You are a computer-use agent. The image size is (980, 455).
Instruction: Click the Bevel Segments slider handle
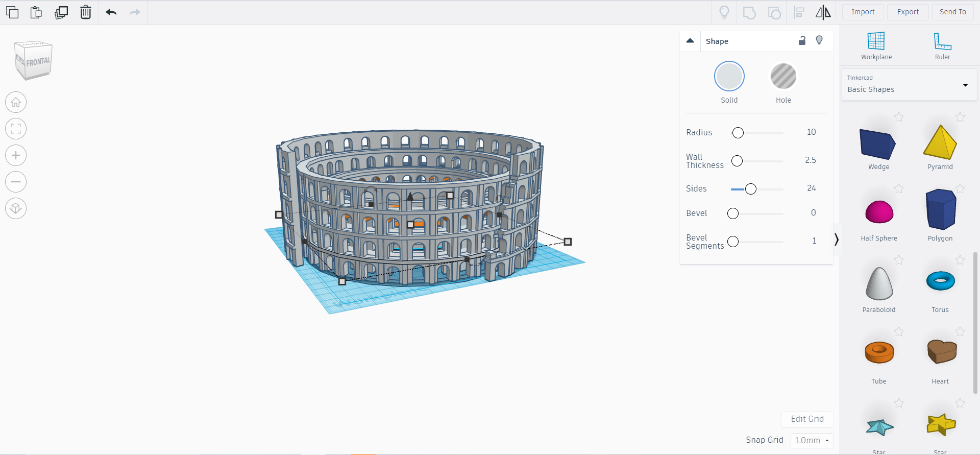(x=733, y=242)
